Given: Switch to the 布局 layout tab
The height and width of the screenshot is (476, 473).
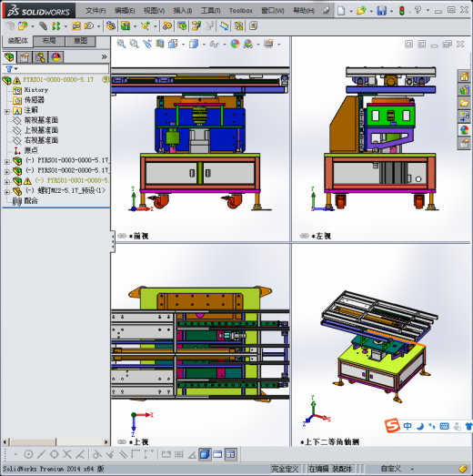Looking at the screenshot, I should [x=49, y=41].
